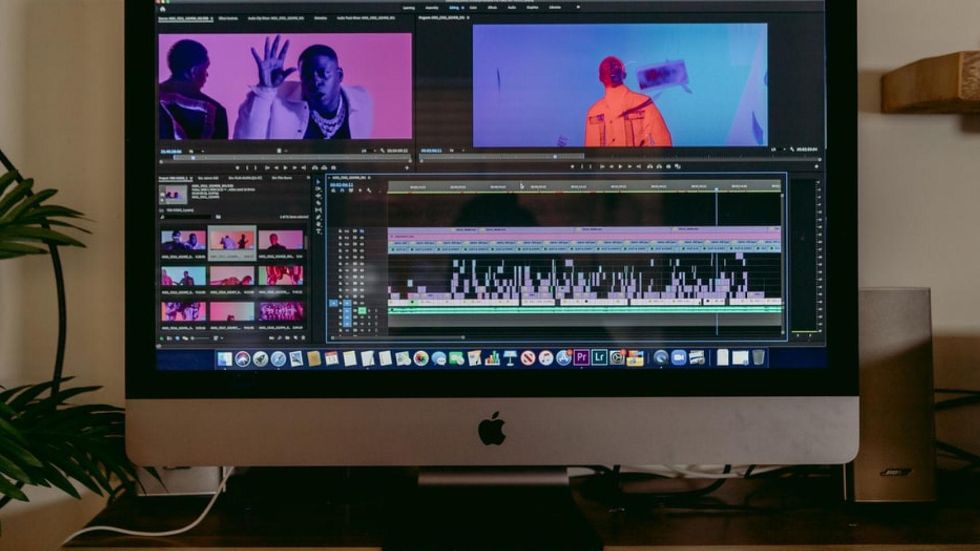
Task: Switch to Color workspace tab
Action: [473, 7]
